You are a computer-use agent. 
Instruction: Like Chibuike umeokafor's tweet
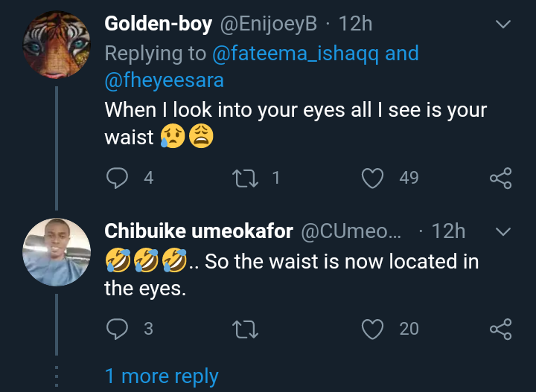point(371,328)
